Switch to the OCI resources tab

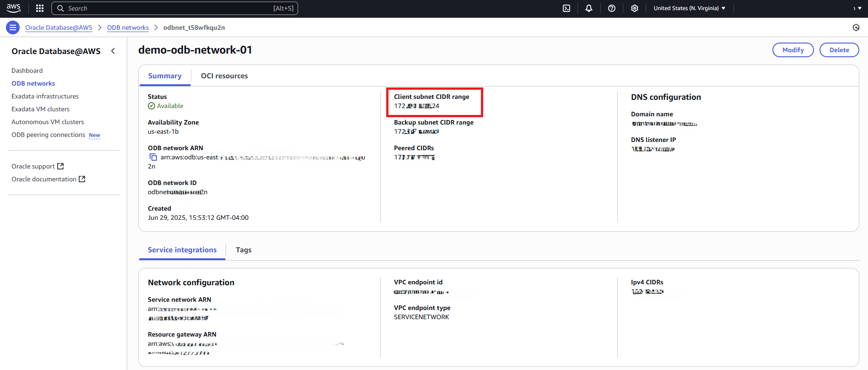point(224,76)
